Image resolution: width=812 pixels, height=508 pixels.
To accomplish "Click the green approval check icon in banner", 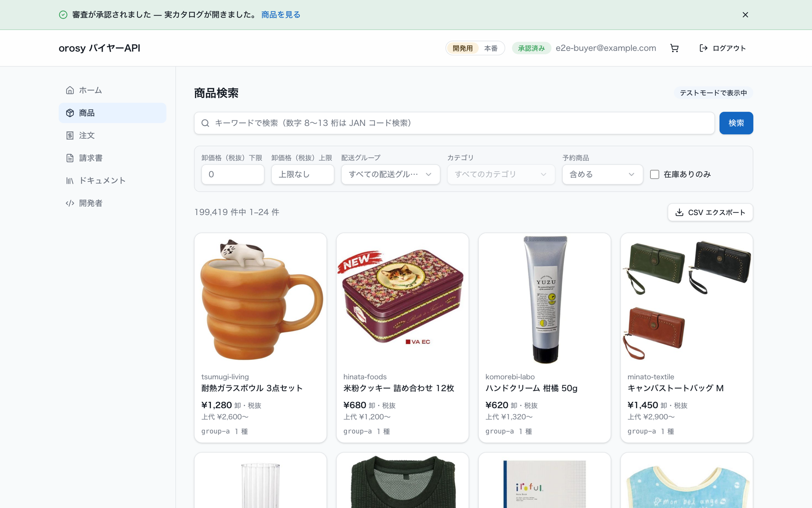I will [63, 15].
